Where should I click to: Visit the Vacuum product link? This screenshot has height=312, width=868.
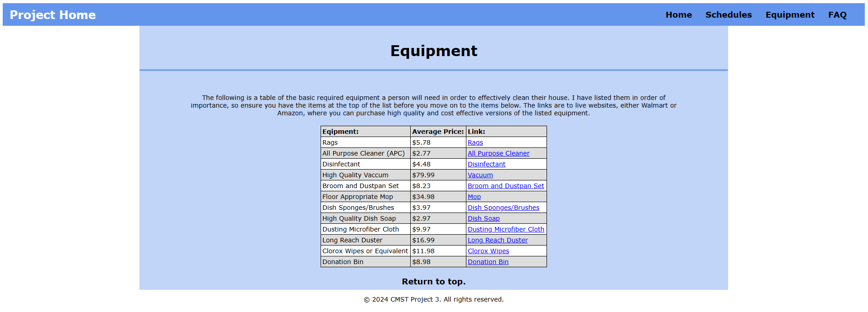[480, 175]
